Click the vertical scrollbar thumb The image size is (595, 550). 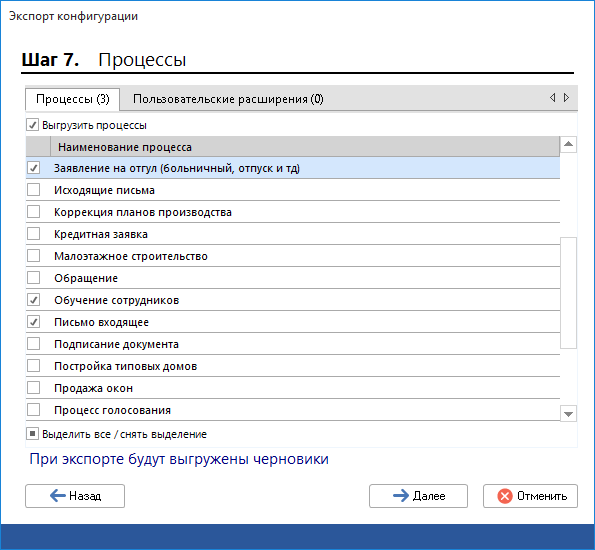click(568, 293)
